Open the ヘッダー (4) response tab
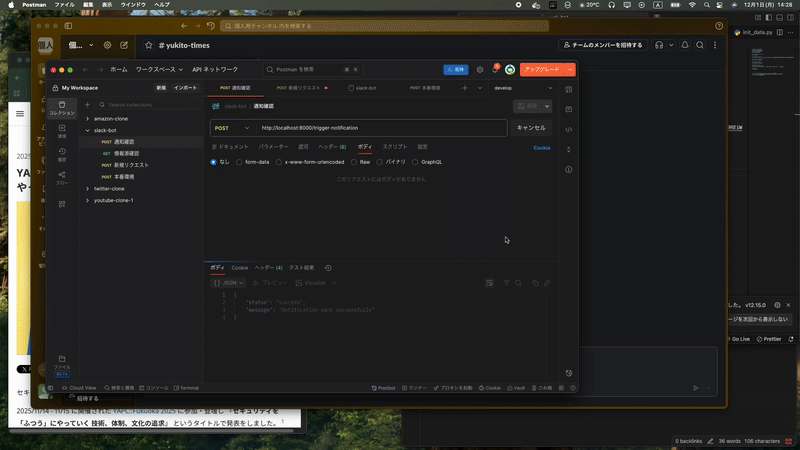This screenshot has width=800, height=450. (x=268, y=268)
